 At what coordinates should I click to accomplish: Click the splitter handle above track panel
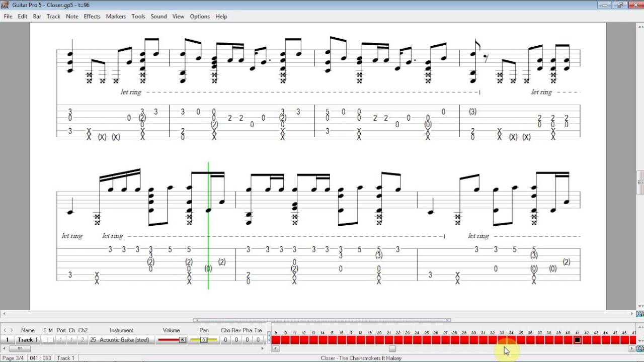coord(322,320)
